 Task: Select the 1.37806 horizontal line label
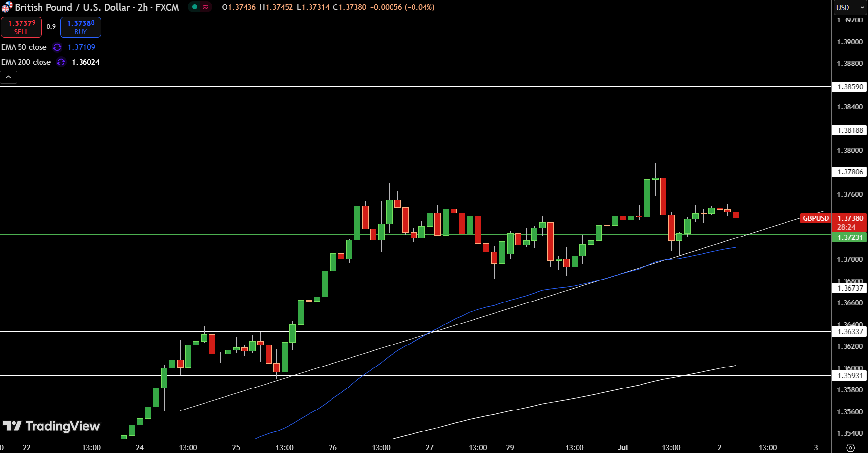coord(850,172)
